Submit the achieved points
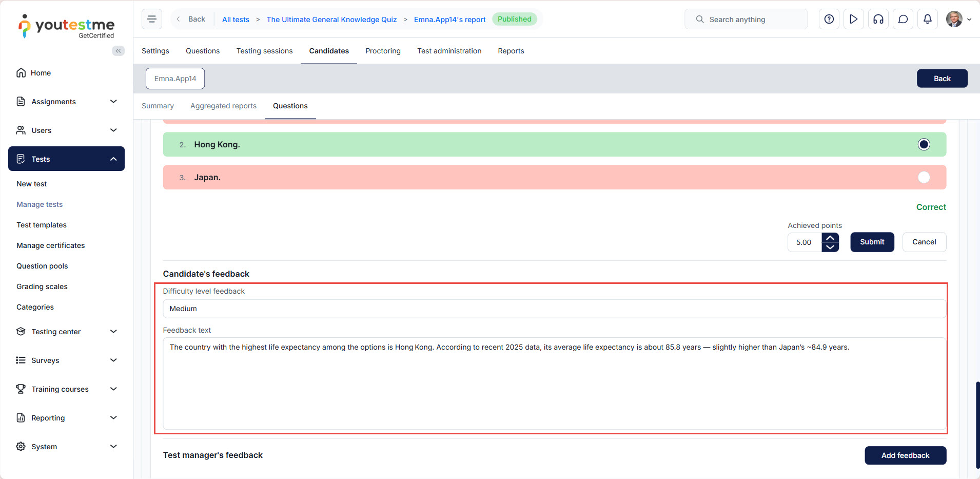Image resolution: width=980 pixels, height=479 pixels. point(872,242)
